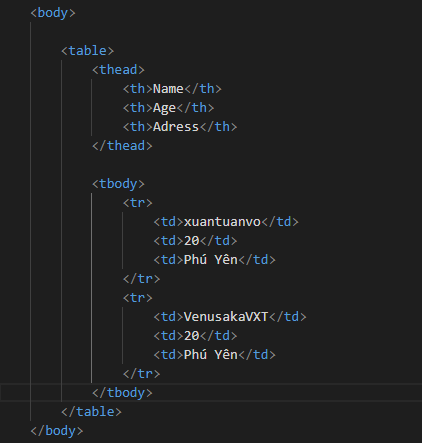The image size is (422, 443).
Task: Click the first 20 cell value
Action: [192, 241]
